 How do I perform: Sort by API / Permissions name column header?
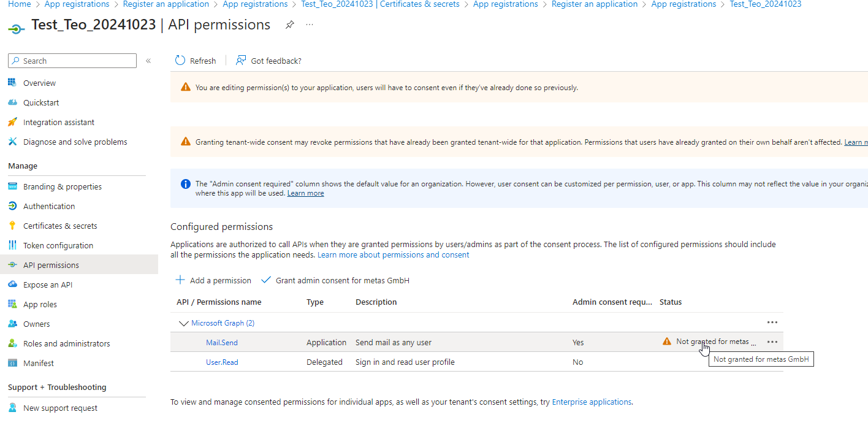tap(219, 302)
